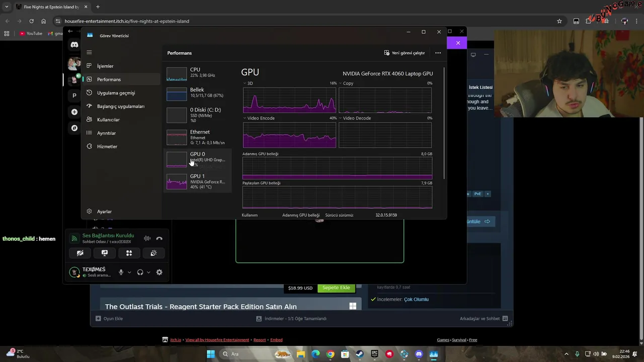This screenshot has width=644, height=362.
Task: Open Steam from the taskbar
Action: coord(360,354)
